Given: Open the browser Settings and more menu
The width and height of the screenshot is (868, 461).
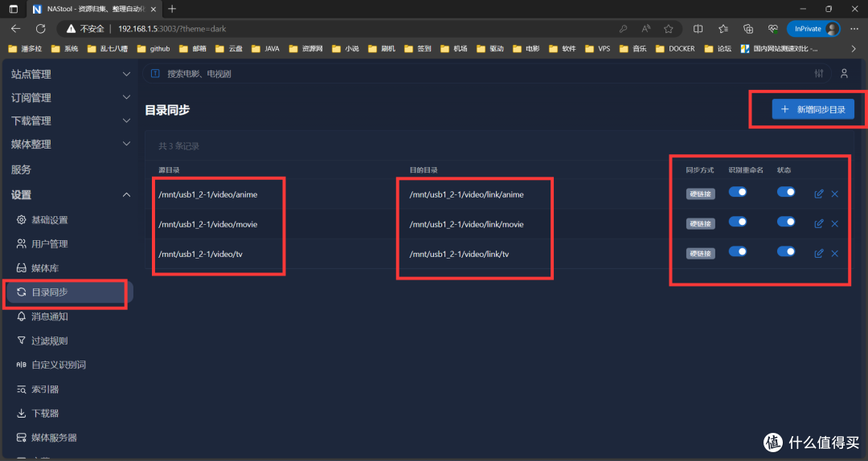Looking at the screenshot, I should coord(854,29).
